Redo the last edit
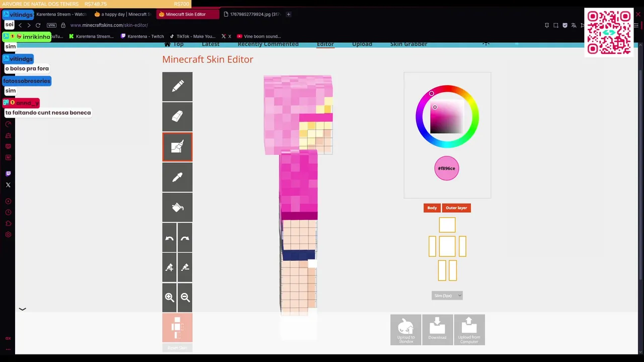Viewport: 644px width, 362px height. (185, 237)
